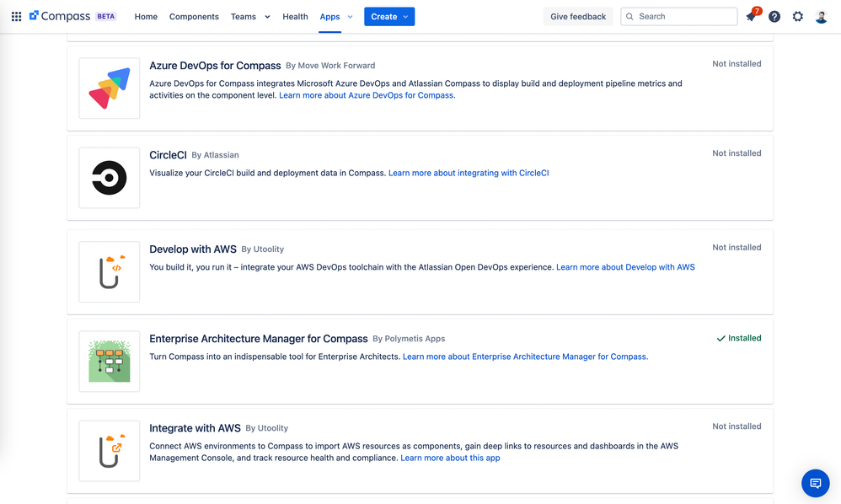
Task: Open notifications bell with 7 badge
Action: coord(751,17)
